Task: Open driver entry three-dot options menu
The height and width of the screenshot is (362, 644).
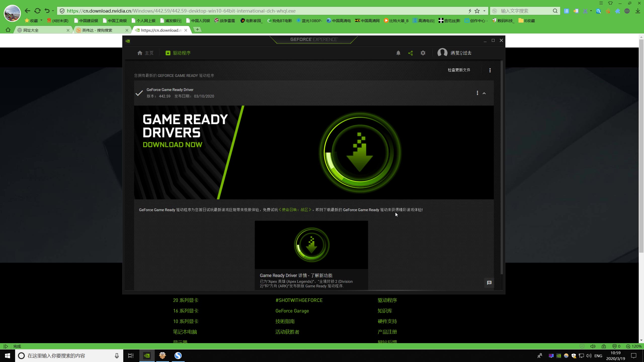Action: (477, 93)
